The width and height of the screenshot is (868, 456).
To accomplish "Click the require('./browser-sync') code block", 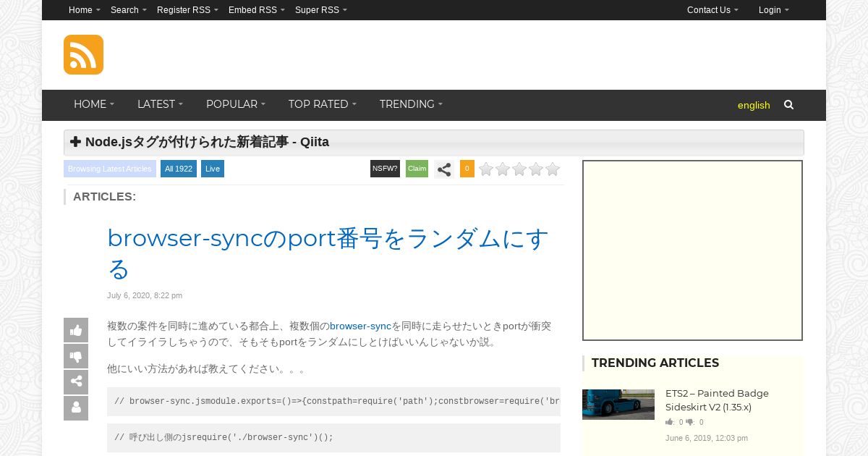I will point(333,438).
